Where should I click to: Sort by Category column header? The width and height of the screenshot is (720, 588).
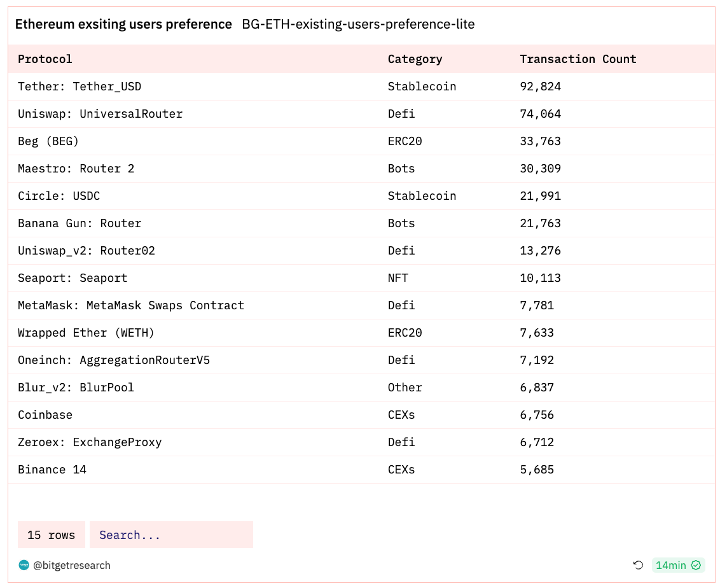coord(415,59)
